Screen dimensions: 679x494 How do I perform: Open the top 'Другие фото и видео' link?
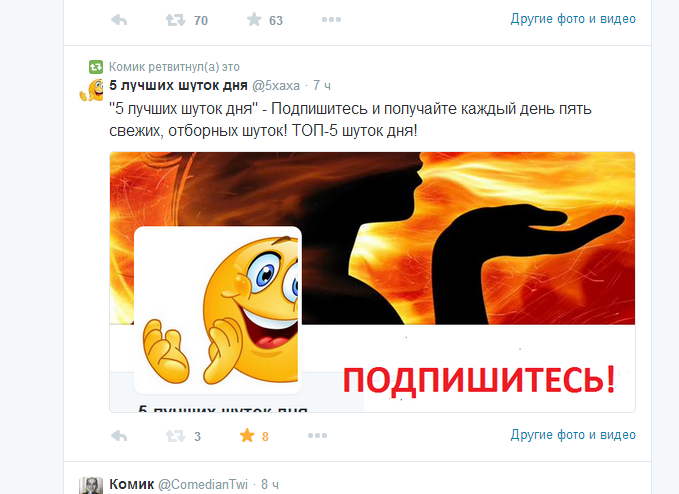(x=573, y=19)
